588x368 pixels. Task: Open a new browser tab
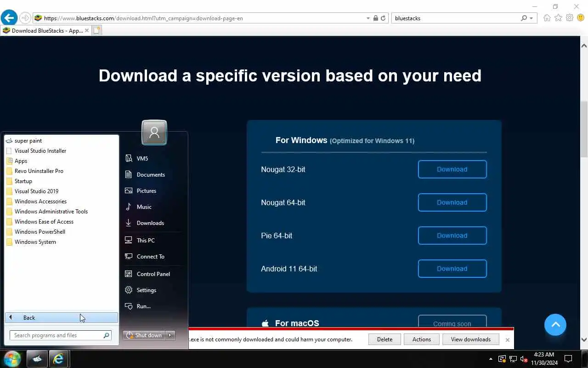pyautogui.click(x=96, y=30)
